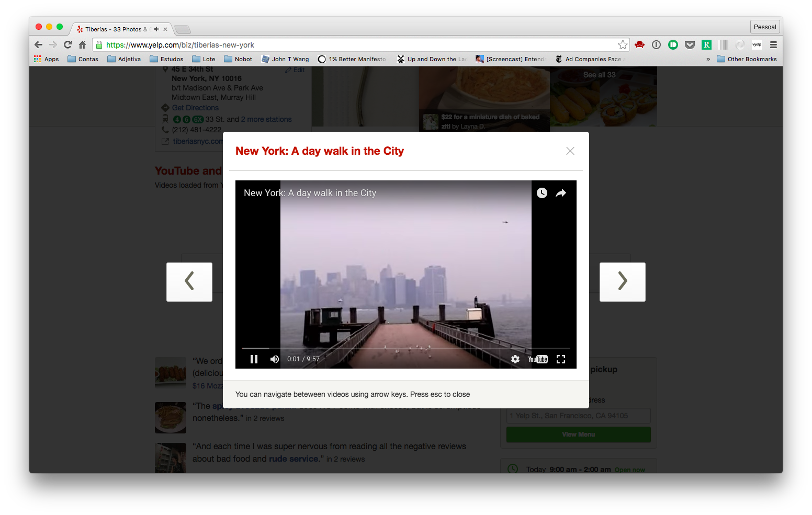Click the 2 more stations link
Screen dimensions: 812x515
[x=266, y=119]
